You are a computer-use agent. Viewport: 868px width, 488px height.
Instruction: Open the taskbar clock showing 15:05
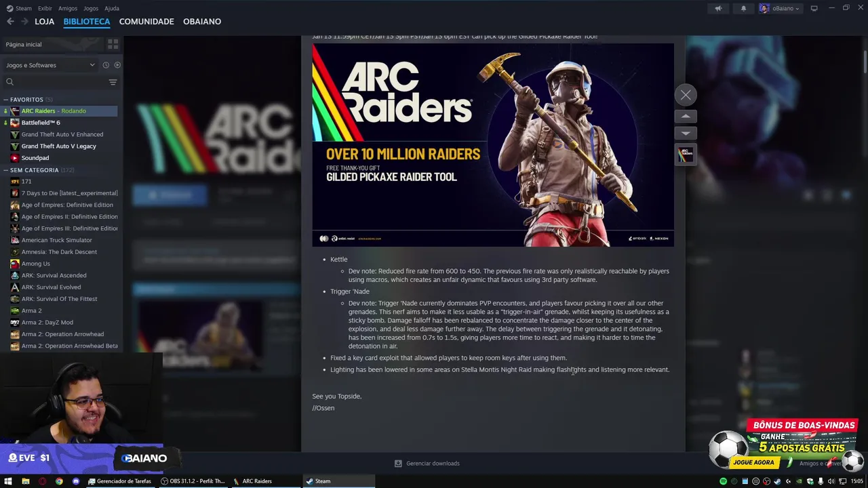(x=856, y=481)
